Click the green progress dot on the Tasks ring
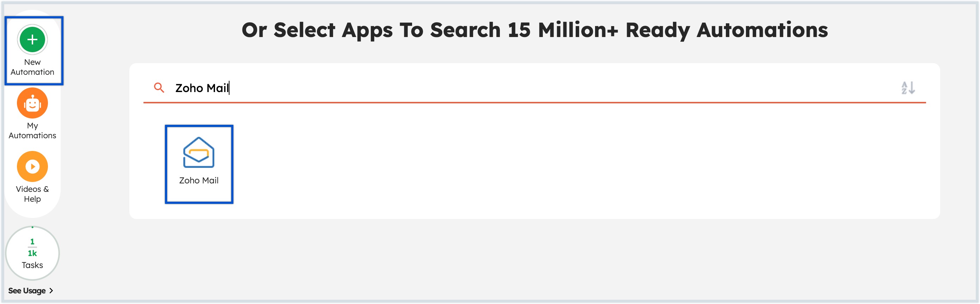The width and height of the screenshot is (980, 304). click(32, 227)
